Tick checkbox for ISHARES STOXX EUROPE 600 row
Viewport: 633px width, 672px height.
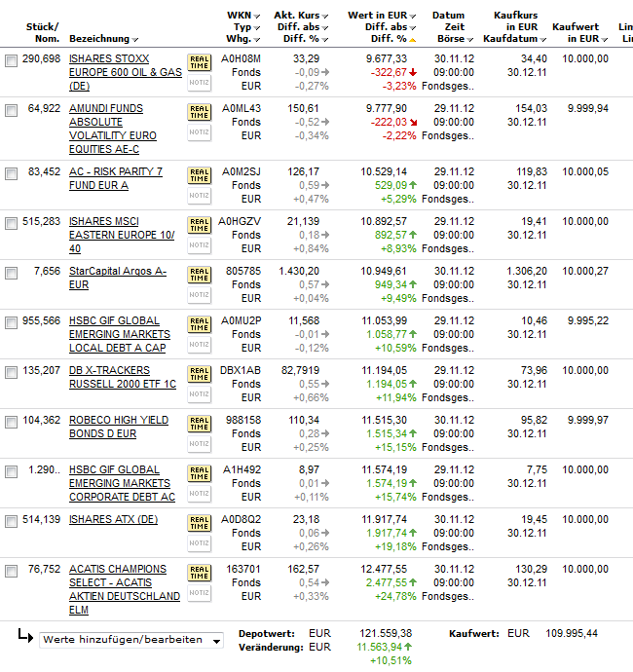tap(11, 60)
